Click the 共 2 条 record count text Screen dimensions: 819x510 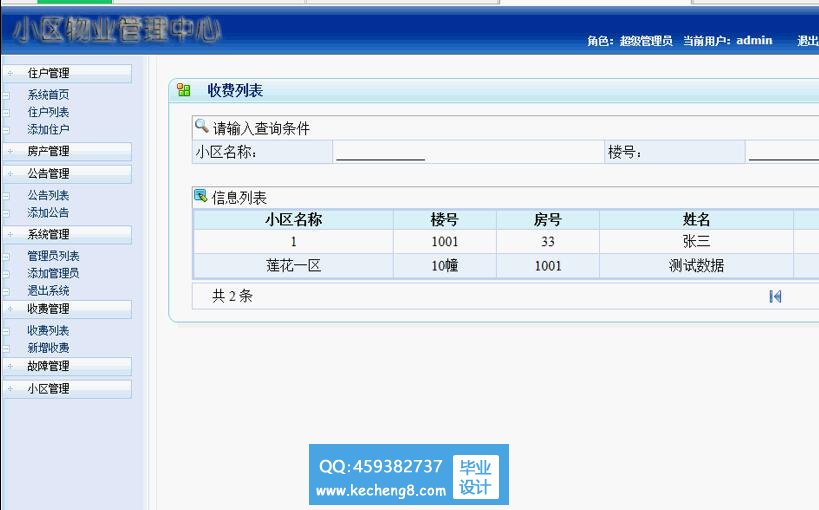tap(232, 296)
